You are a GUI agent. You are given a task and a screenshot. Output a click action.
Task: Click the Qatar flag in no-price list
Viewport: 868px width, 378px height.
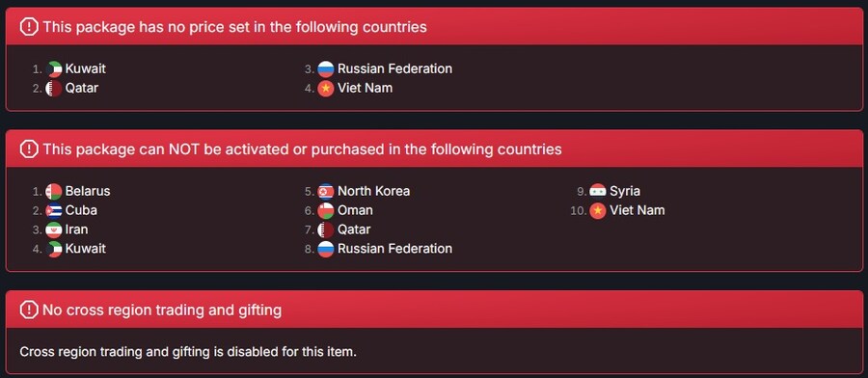54,88
